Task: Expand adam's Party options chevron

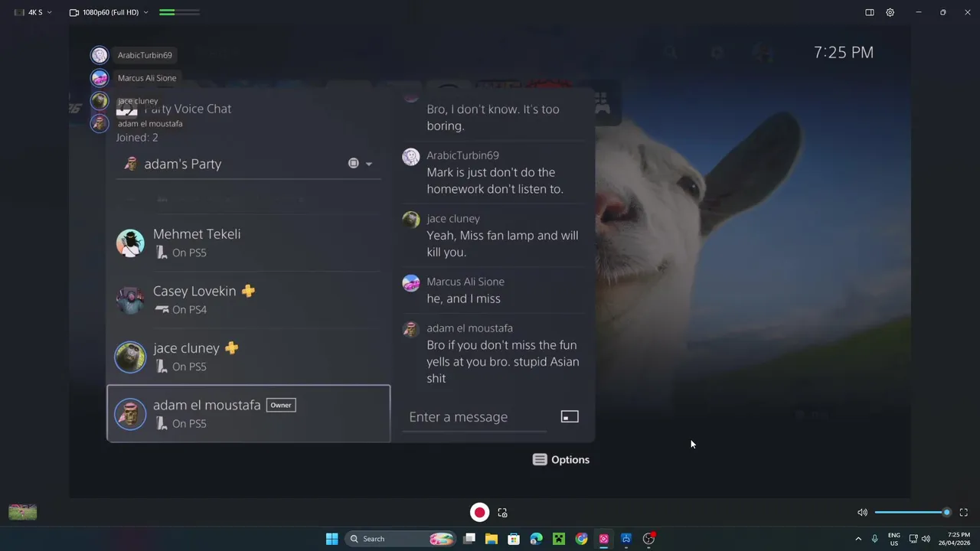Action: (x=369, y=164)
